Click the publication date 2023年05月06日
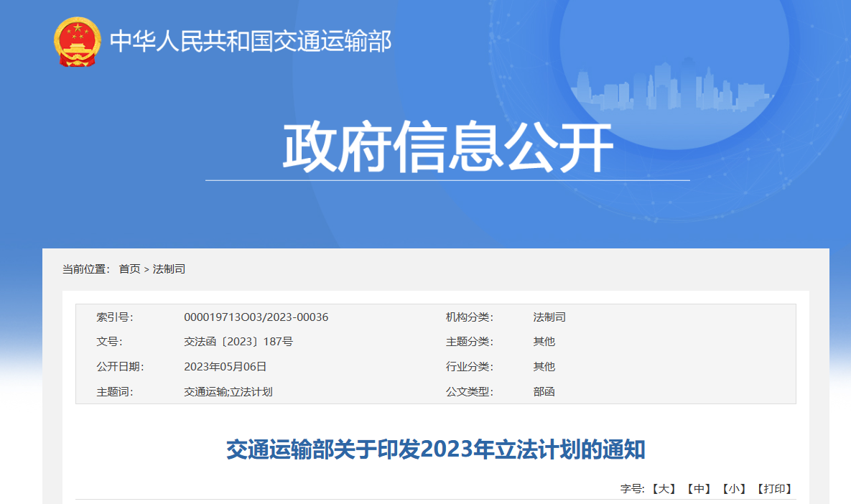851x504 pixels. tap(225, 366)
